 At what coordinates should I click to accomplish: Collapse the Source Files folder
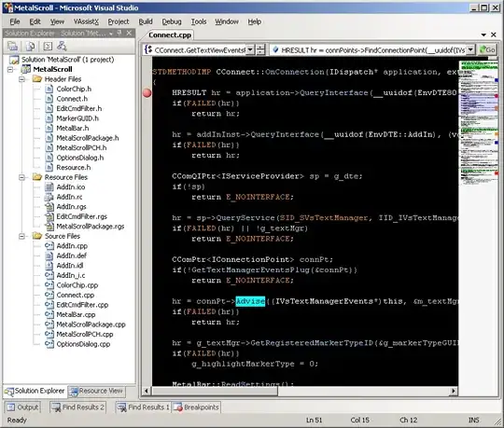pyautogui.click(x=21, y=236)
